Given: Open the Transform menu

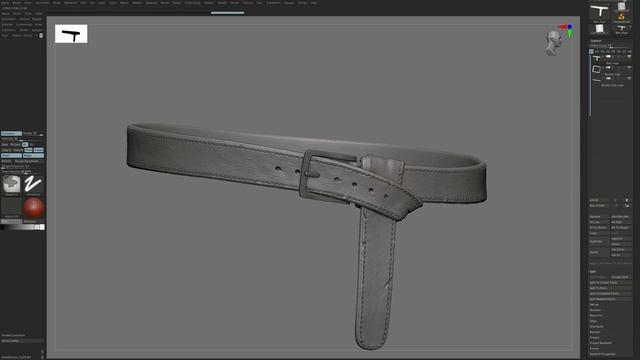Looking at the screenshot, I should (x=273, y=3).
